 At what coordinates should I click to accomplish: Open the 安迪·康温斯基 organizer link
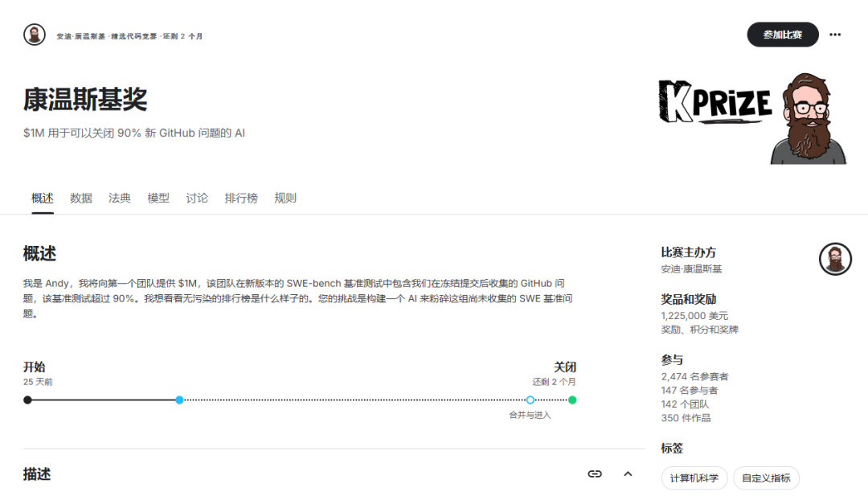pyautogui.click(x=691, y=269)
